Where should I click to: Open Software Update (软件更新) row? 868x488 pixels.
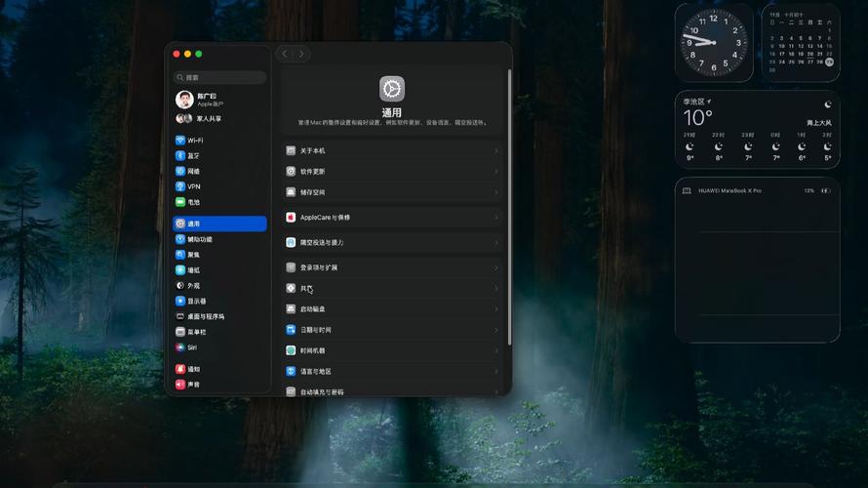pyautogui.click(x=392, y=172)
